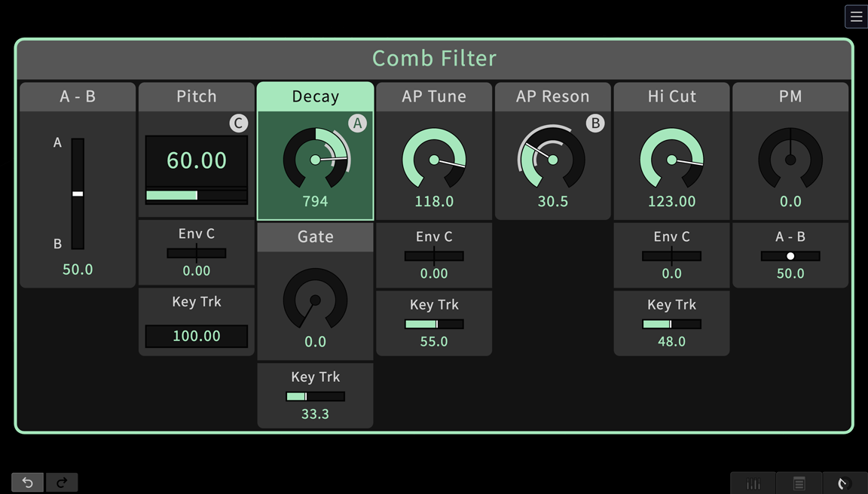Click the undo arrow button
The width and height of the screenshot is (868, 494).
pos(28,482)
